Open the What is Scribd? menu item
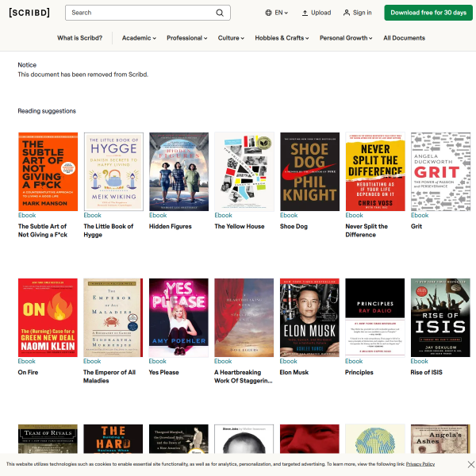The width and height of the screenshot is (476, 476). click(79, 38)
